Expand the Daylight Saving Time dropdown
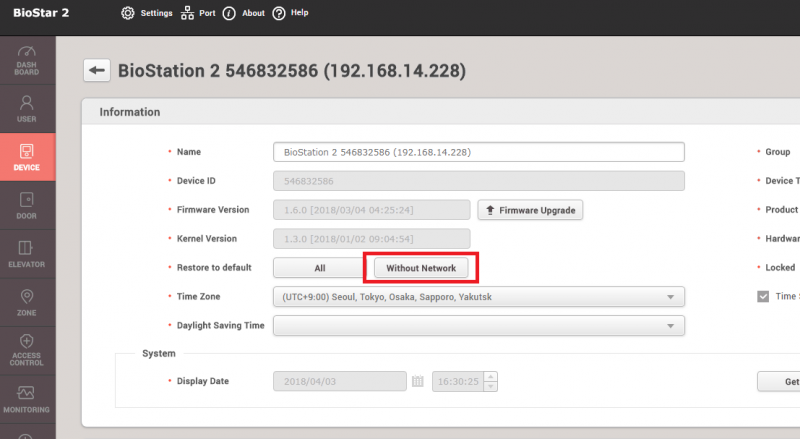The height and width of the screenshot is (439, 800). coord(478,326)
